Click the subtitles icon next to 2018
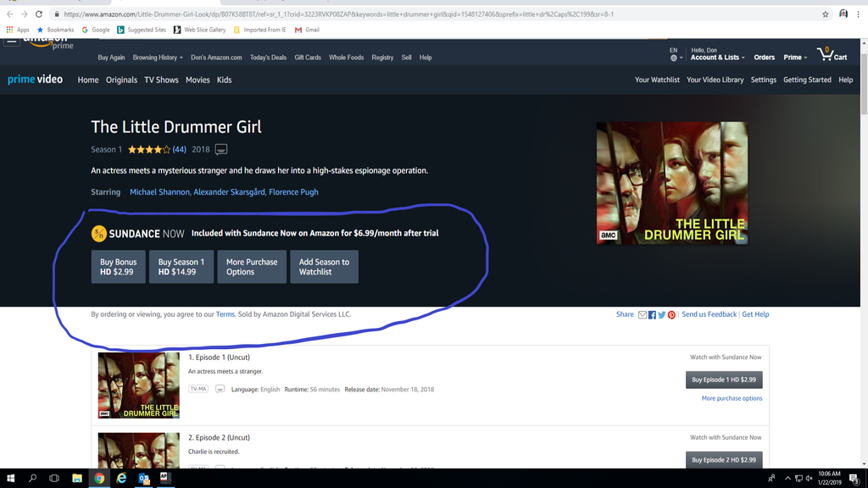This screenshot has width=868, height=488. tap(221, 149)
